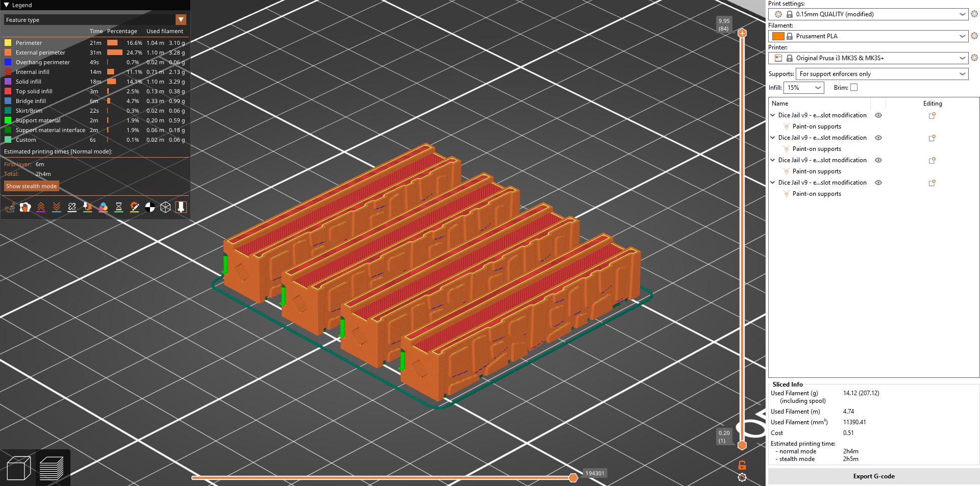980x486 pixels.
Task: Toggle Perimeter feature visibility in legend
Action: [x=94, y=43]
